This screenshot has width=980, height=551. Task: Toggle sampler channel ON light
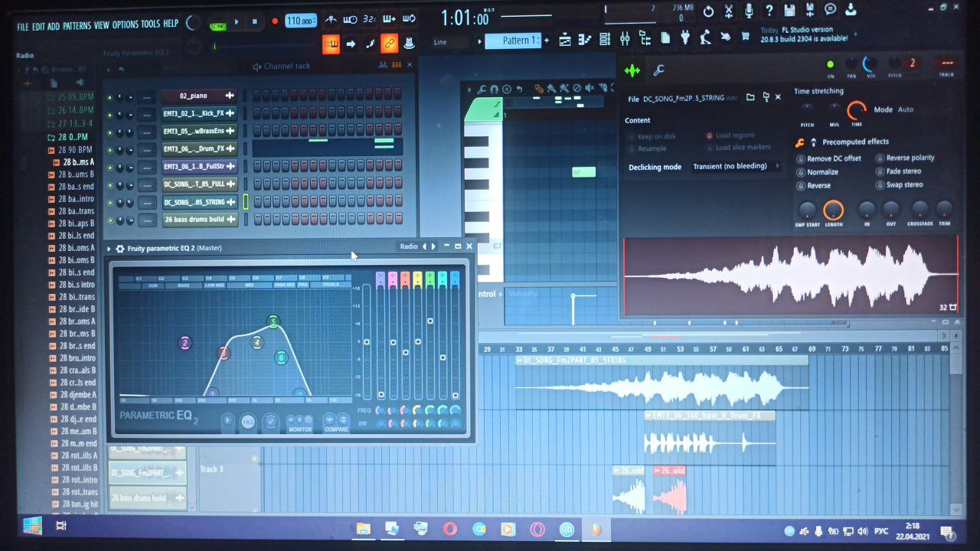point(830,64)
